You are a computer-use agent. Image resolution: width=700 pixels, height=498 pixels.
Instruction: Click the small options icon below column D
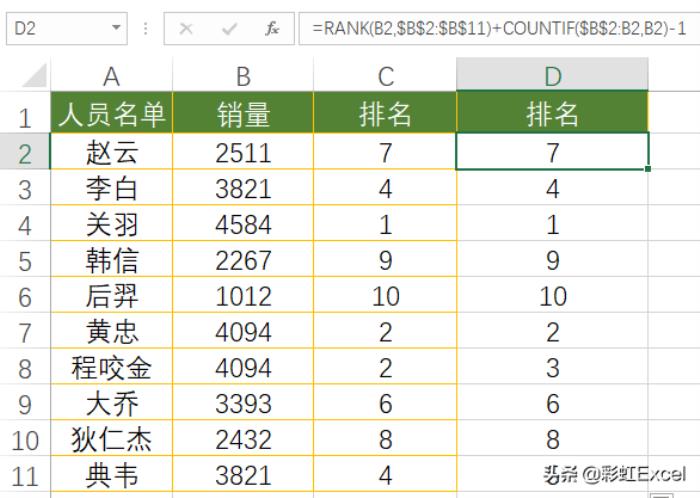pos(660,493)
